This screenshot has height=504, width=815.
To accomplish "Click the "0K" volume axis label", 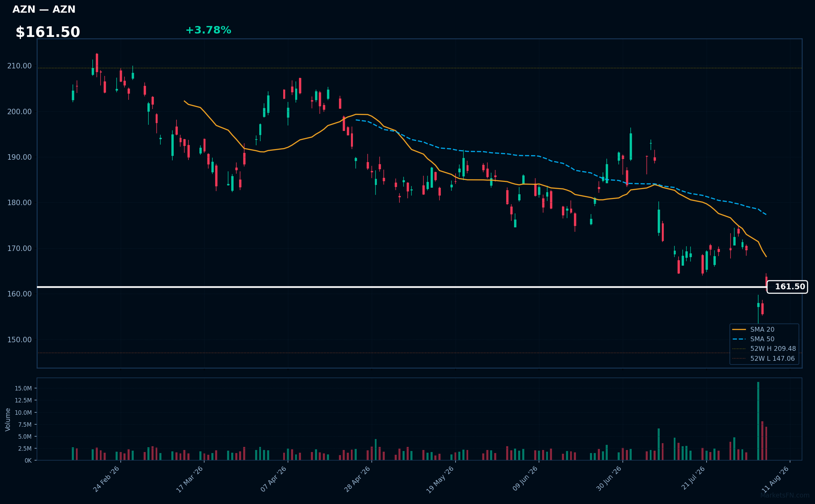I will click(x=28, y=461).
